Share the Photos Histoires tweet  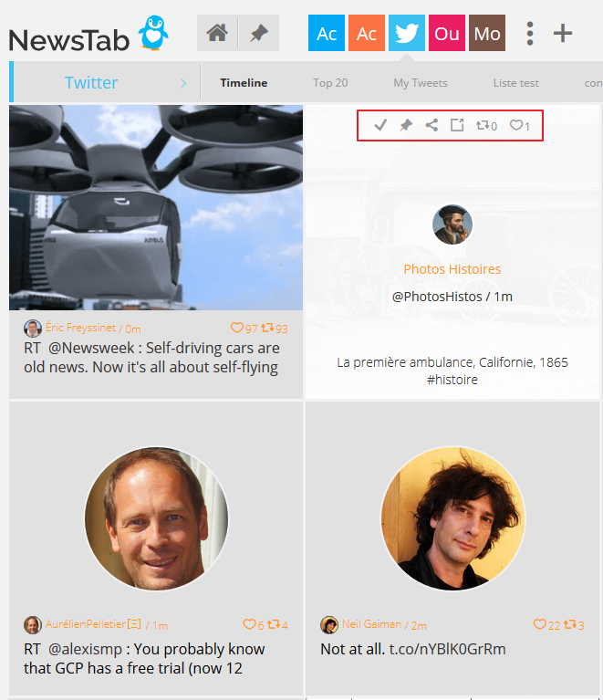click(431, 125)
